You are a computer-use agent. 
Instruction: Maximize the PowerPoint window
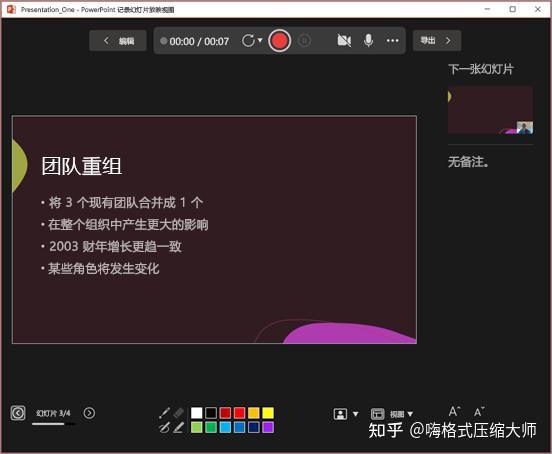513,9
